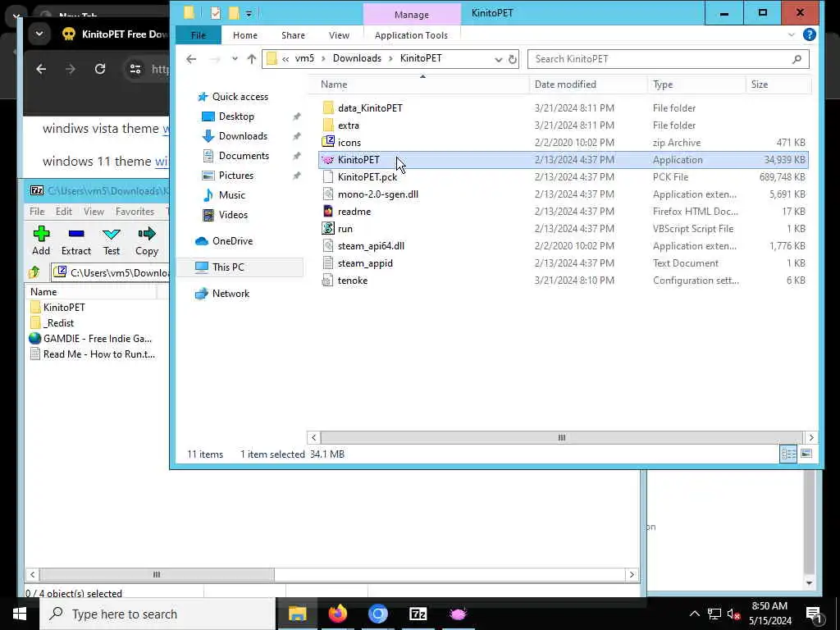Open OneDrive in the navigation pane
The width and height of the screenshot is (840, 630).
tap(232, 241)
